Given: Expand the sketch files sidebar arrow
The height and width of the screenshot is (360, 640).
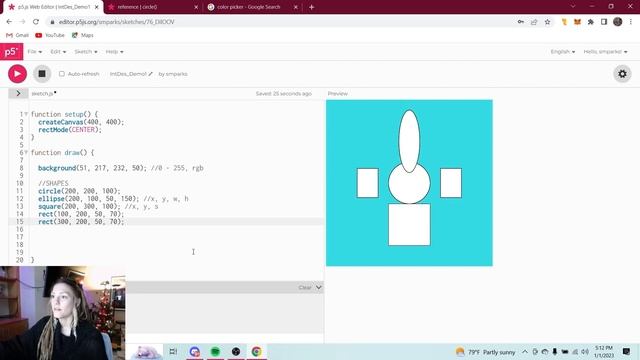Looking at the screenshot, I should pos(18,93).
